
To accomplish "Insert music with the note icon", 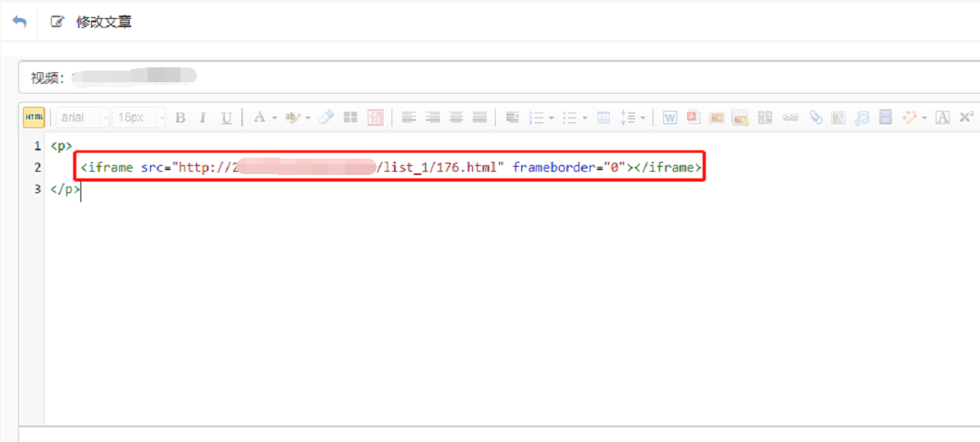I will 862,117.
